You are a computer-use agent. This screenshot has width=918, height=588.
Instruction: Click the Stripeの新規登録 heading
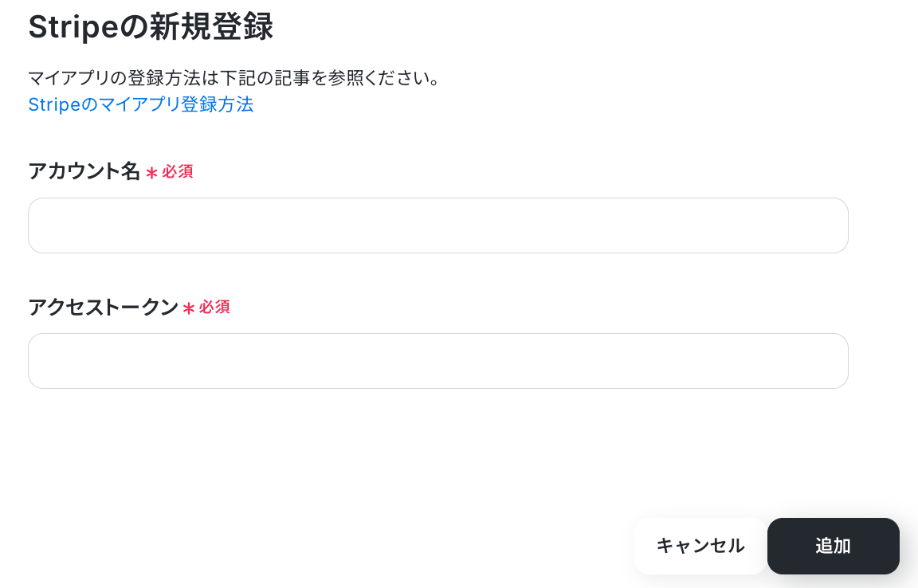point(151,27)
